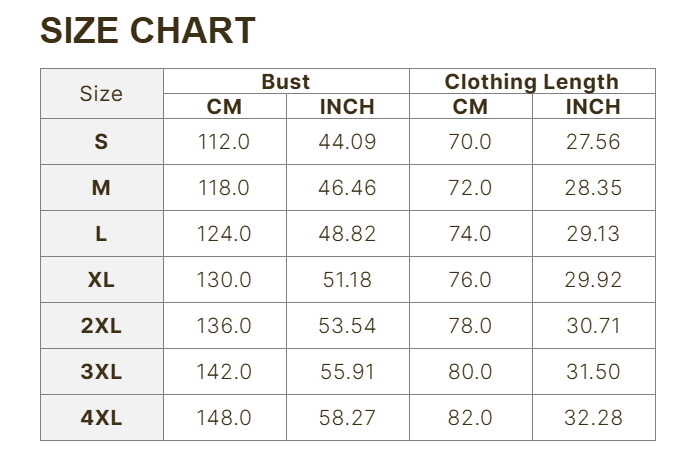696x465 pixels.
Task: Select bust value 46.46 inches
Action: tap(347, 188)
